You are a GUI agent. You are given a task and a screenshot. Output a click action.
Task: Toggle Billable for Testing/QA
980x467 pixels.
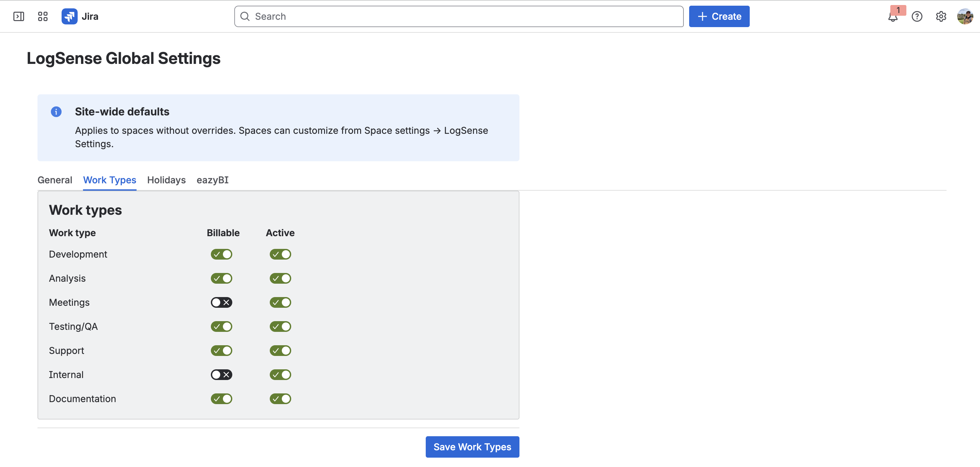(222, 326)
